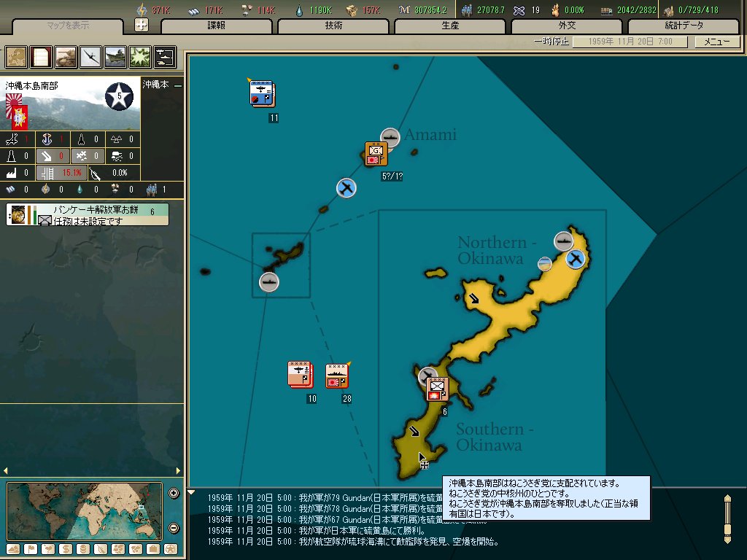Viewport: 747px width, 560px height.
Task: Click the nuclear reactor icon in province panel
Action: (x=116, y=139)
